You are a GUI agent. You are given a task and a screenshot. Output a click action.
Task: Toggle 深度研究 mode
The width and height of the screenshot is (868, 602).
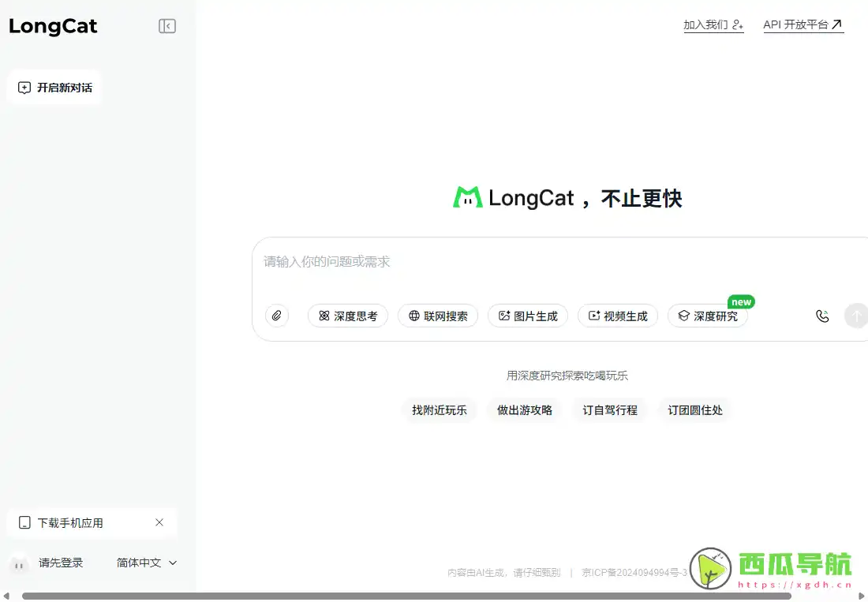(x=708, y=316)
